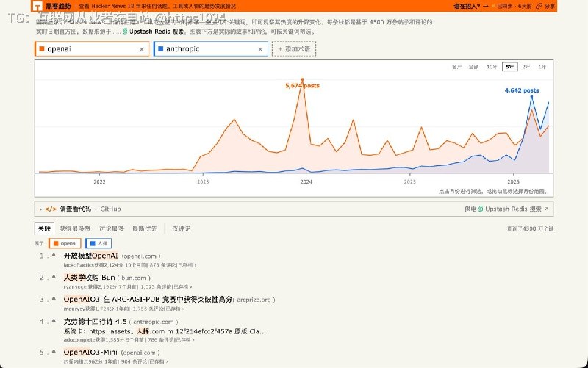Screen dimensions: 588x368
Task: Expand the '请查看代码' disclosure triangle
Action: [40, 209]
